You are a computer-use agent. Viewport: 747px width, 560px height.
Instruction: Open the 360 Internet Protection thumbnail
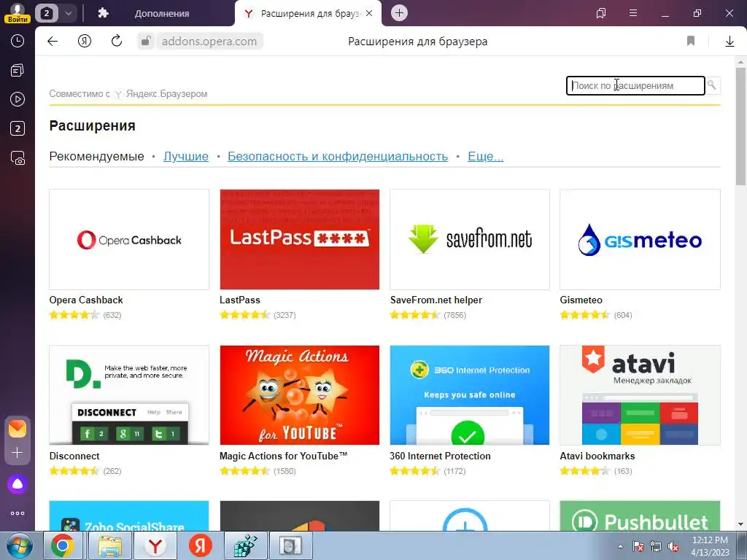point(470,395)
